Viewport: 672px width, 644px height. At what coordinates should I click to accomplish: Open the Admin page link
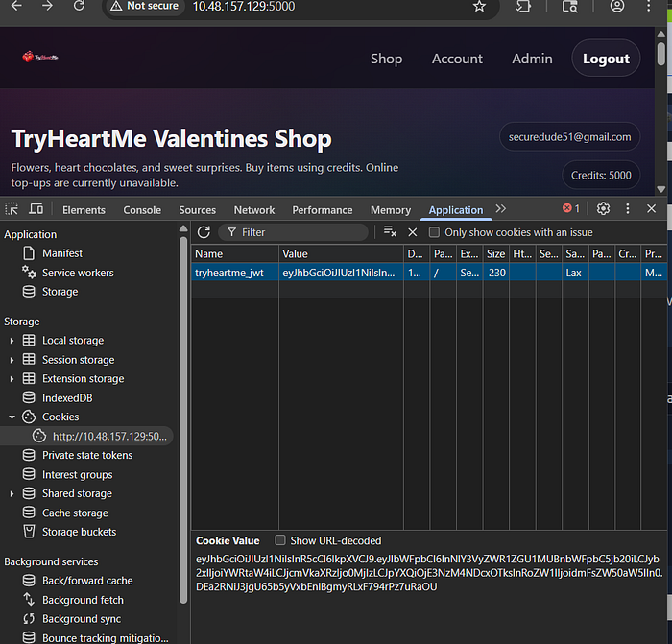coord(532,59)
